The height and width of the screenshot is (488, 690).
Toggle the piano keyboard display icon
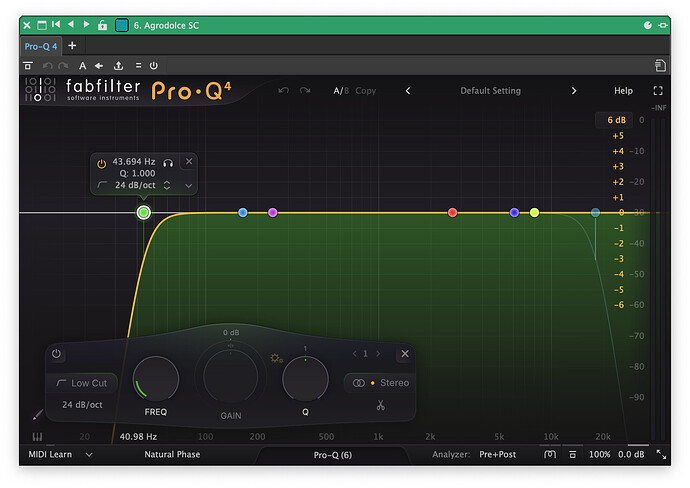(x=37, y=437)
